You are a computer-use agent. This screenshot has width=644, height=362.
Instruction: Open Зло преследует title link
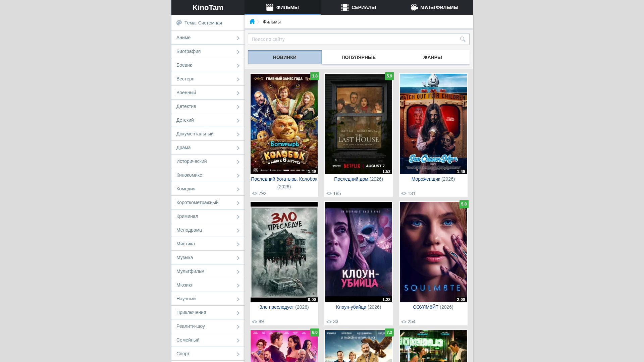pyautogui.click(x=277, y=307)
